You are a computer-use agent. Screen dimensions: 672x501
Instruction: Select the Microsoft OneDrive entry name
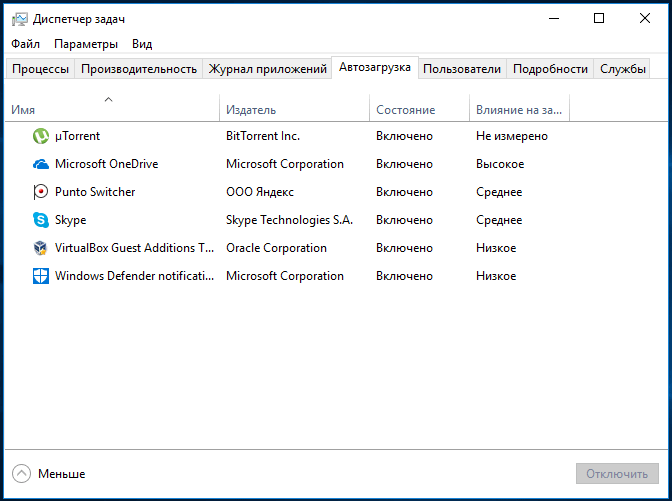coord(107,164)
